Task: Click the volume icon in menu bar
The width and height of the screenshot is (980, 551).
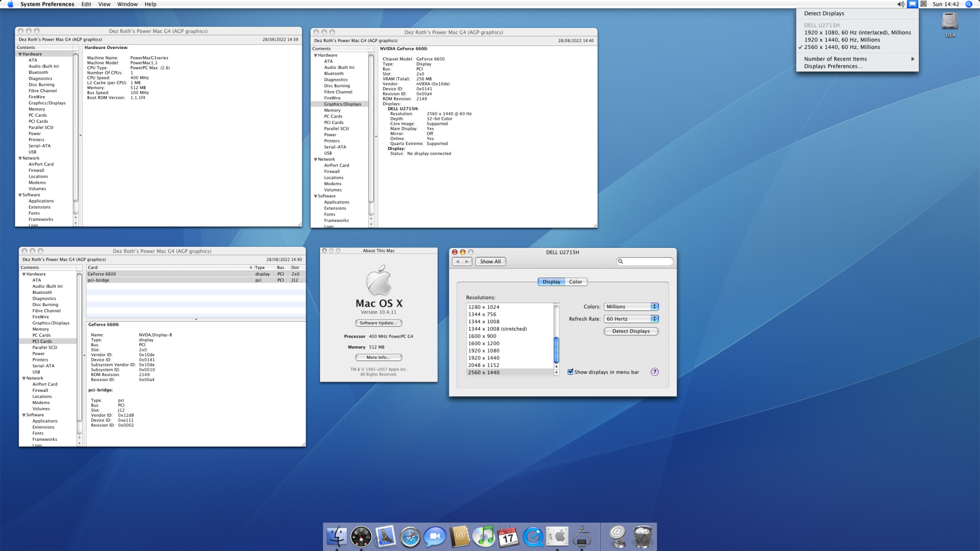Action: point(901,4)
